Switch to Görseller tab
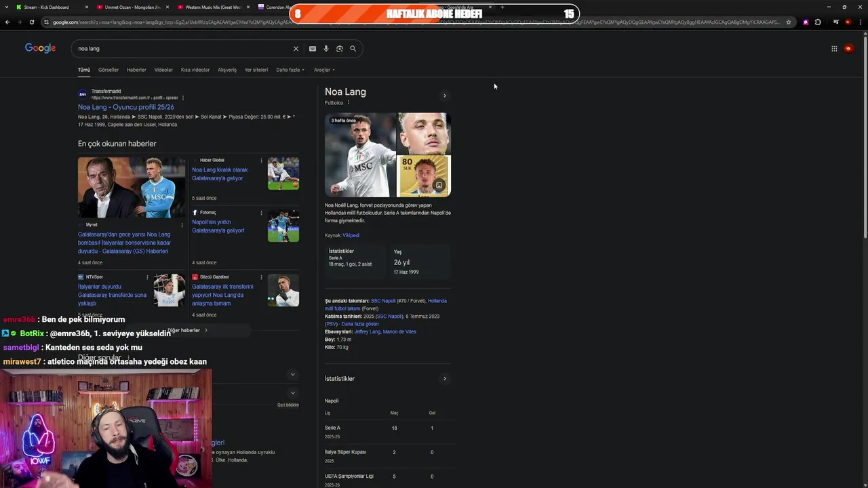868x488 pixels. click(108, 70)
